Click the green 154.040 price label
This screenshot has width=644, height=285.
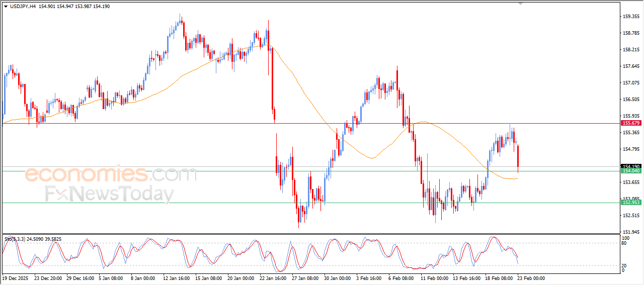630,171
